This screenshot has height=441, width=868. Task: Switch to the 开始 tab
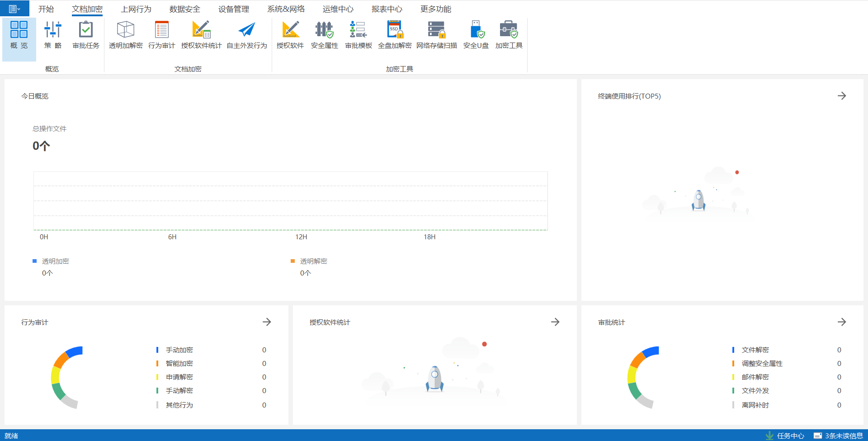pyautogui.click(x=46, y=9)
